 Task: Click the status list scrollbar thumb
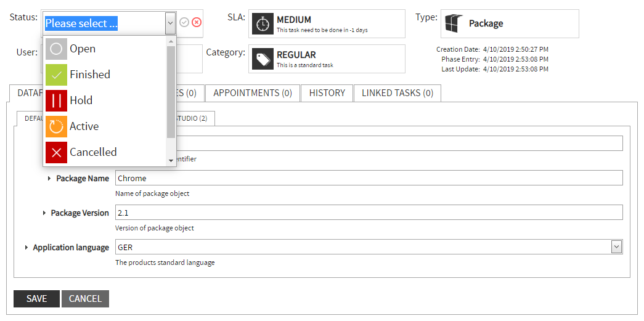point(171,92)
